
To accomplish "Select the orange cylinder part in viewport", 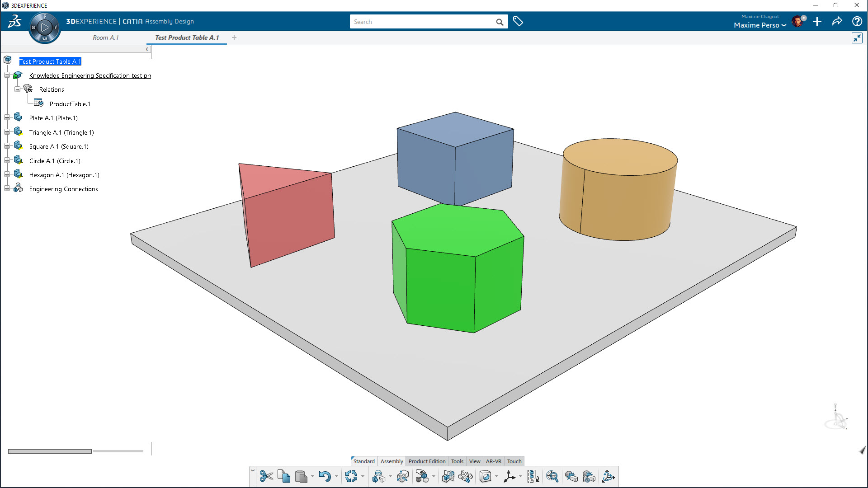I will (x=618, y=190).
